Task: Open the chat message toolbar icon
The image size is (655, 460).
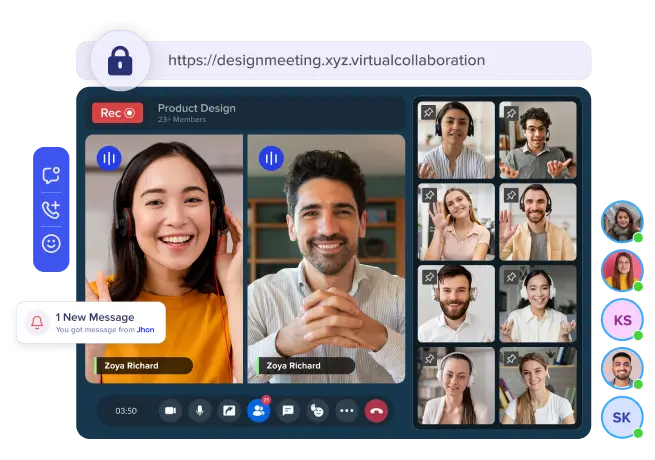Action: click(288, 411)
